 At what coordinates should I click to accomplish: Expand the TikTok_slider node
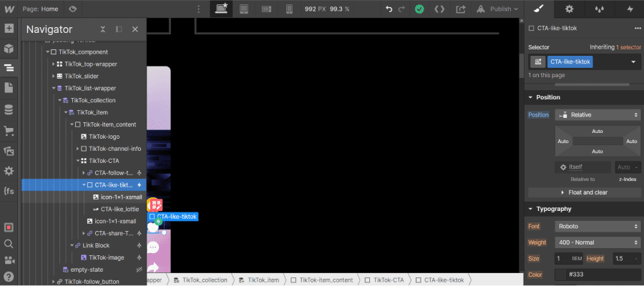pyautogui.click(x=54, y=77)
